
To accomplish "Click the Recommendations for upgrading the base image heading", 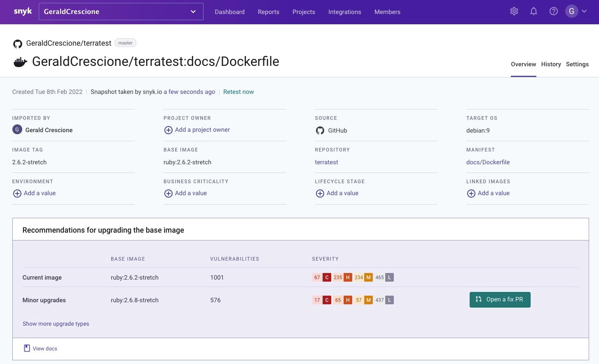I will 103,230.
